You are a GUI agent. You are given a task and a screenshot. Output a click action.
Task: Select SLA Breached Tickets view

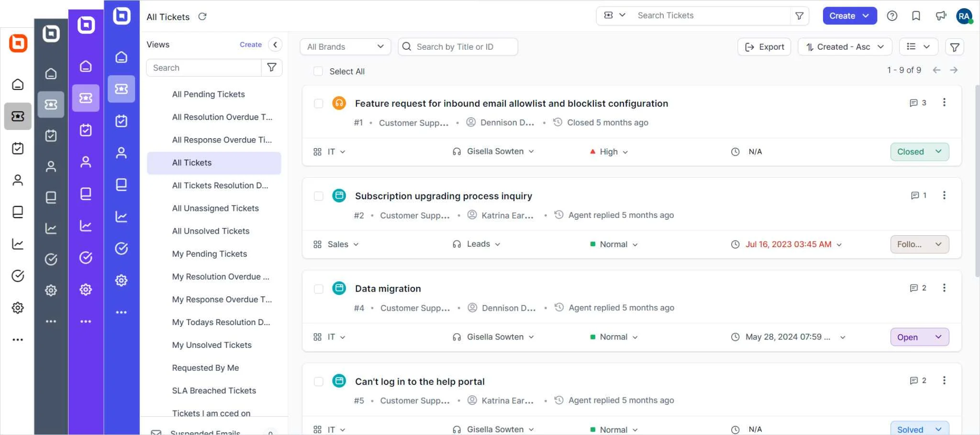coord(214,391)
